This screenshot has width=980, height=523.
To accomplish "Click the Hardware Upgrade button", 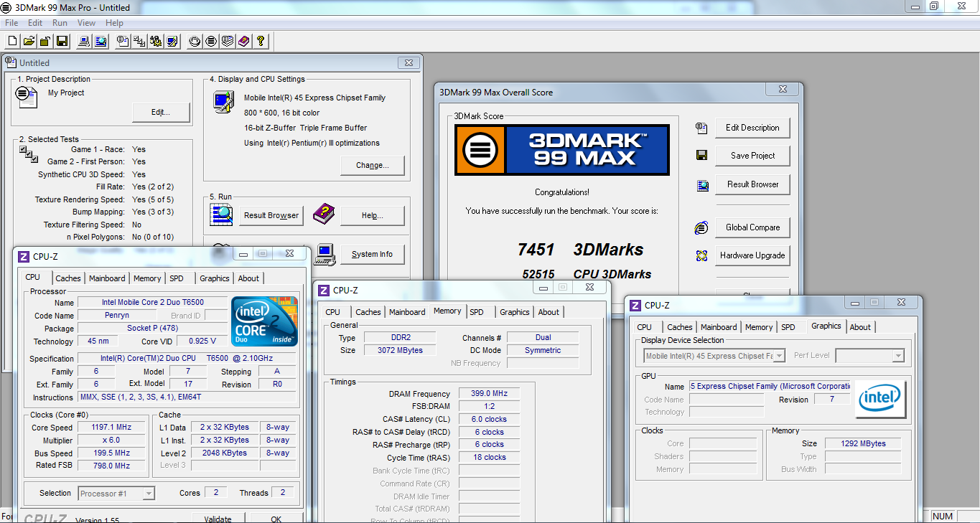I will (752, 256).
